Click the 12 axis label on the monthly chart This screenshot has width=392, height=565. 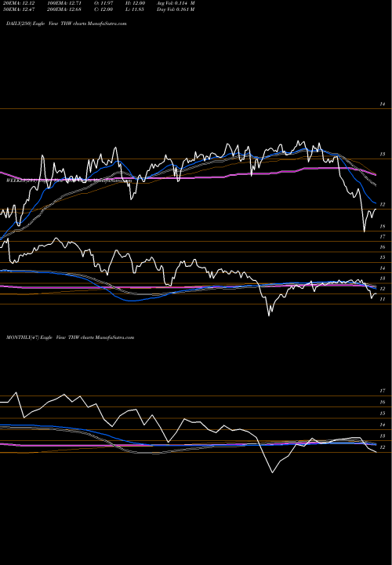(x=383, y=447)
